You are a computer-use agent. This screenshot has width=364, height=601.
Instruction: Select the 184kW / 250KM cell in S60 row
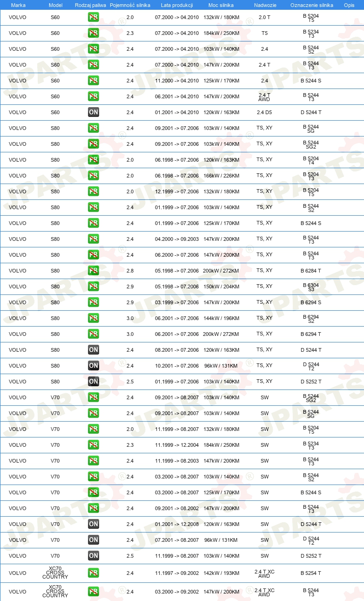(x=221, y=34)
